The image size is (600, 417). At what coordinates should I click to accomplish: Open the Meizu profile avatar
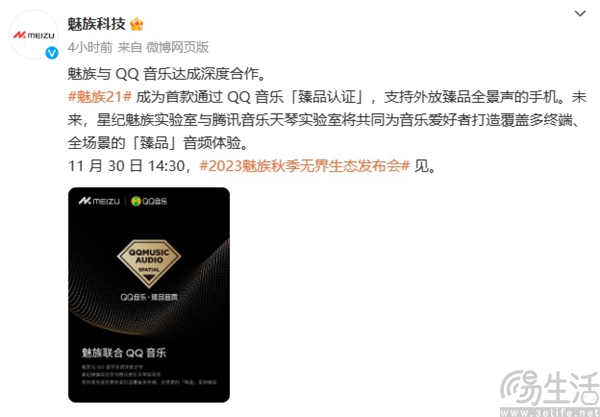pos(34,35)
